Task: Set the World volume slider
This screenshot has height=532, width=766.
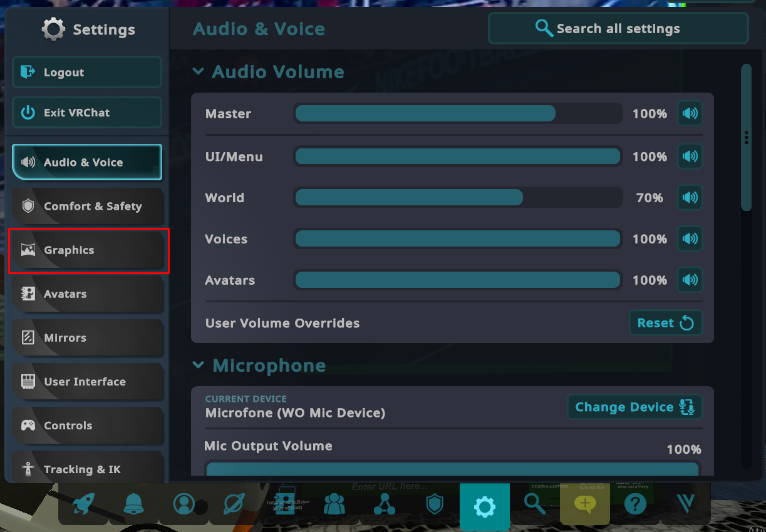Action: click(458, 198)
